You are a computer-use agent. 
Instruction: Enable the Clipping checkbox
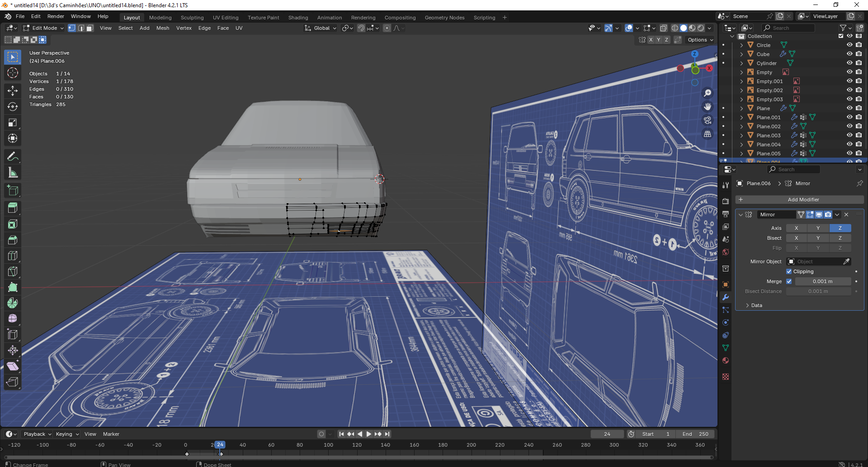pos(789,271)
